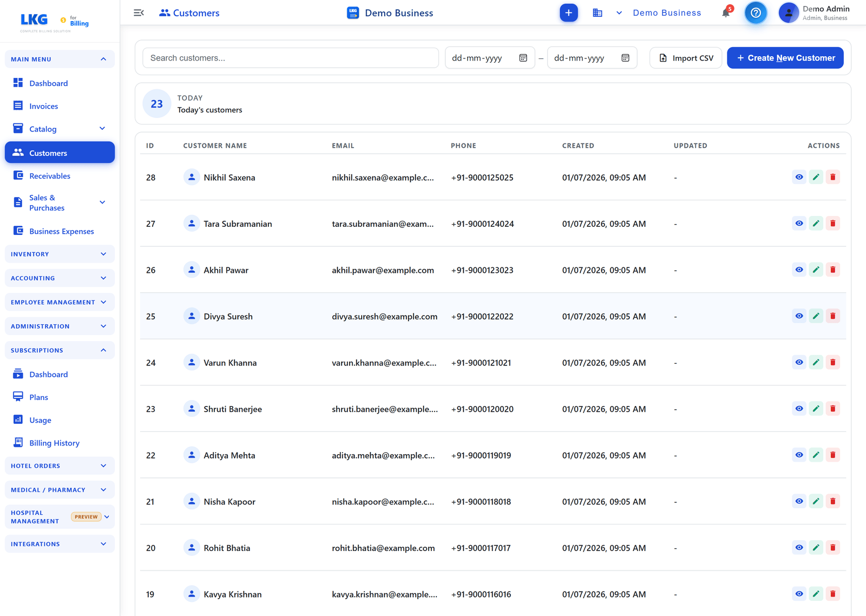Delete customer Aditya Mehta
Image resolution: width=866 pixels, height=616 pixels.
(x=832, y=455)
